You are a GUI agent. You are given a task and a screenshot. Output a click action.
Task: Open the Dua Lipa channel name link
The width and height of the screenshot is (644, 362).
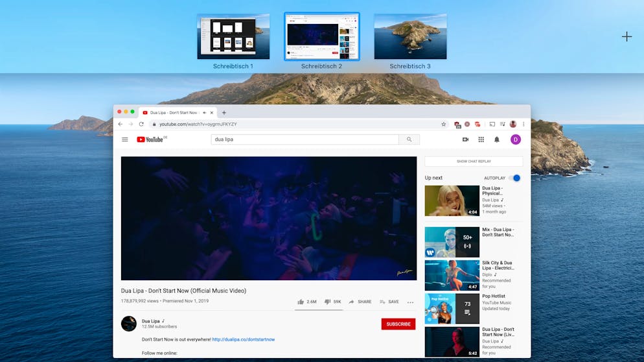[150, 321]
